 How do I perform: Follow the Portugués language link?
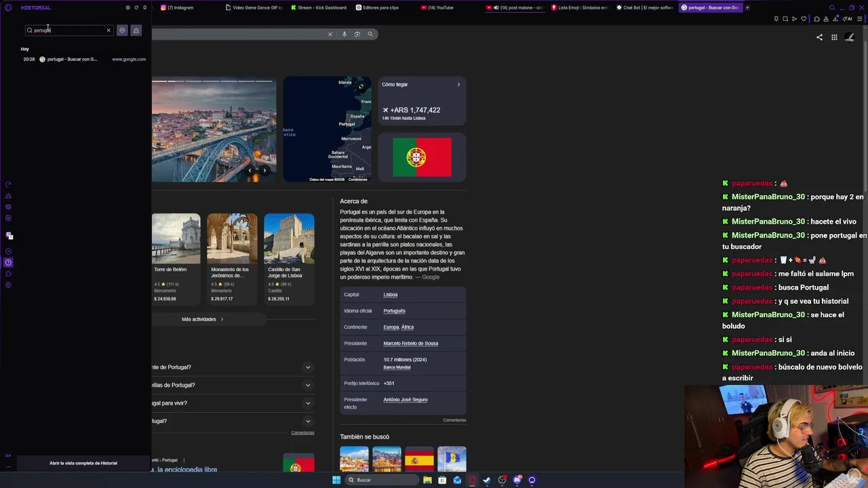tap(394, 311)
